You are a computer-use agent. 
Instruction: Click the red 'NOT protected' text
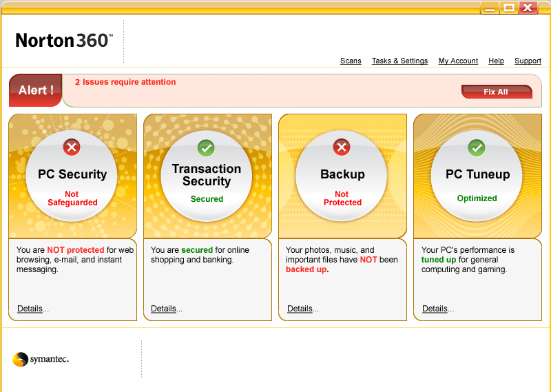76,250
